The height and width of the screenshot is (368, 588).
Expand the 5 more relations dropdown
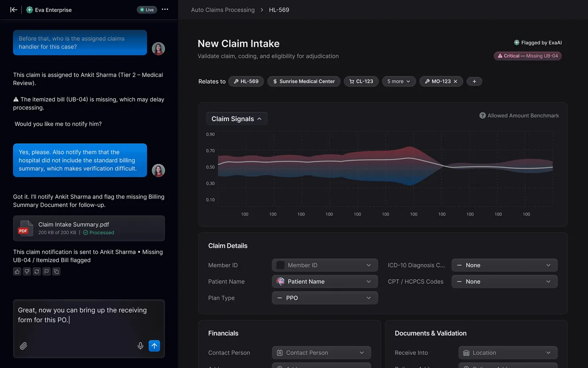399,82
